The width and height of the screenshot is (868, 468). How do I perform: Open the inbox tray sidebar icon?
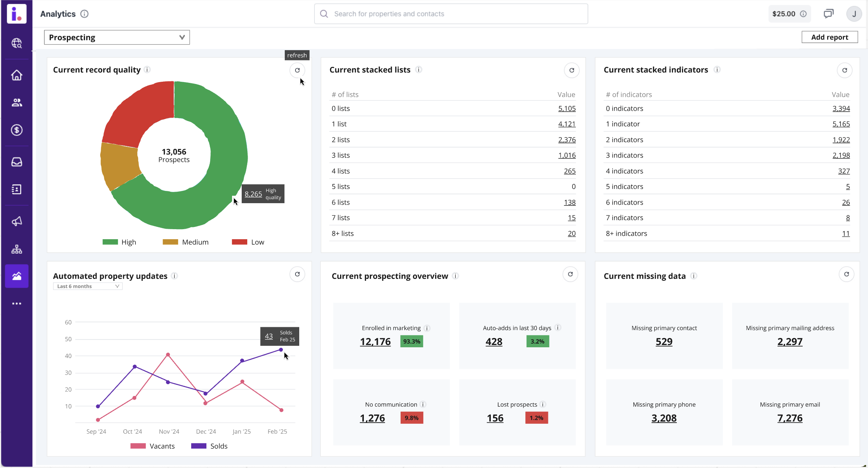17,162
